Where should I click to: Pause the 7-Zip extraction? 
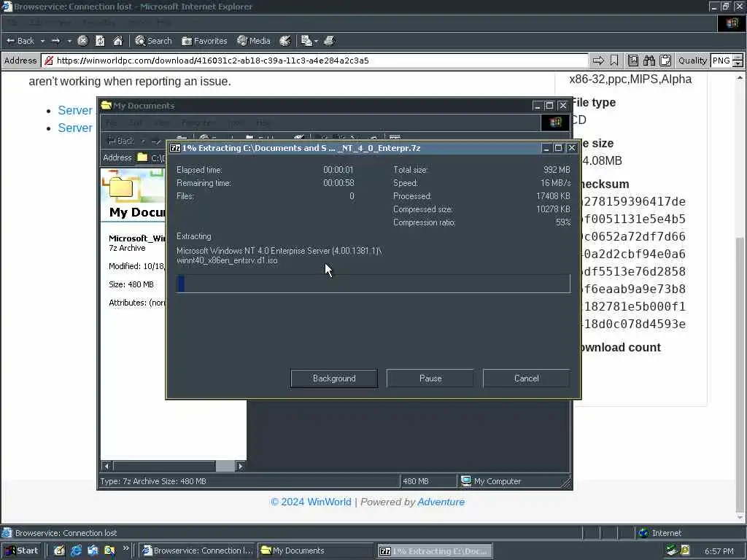click(430, 378)
